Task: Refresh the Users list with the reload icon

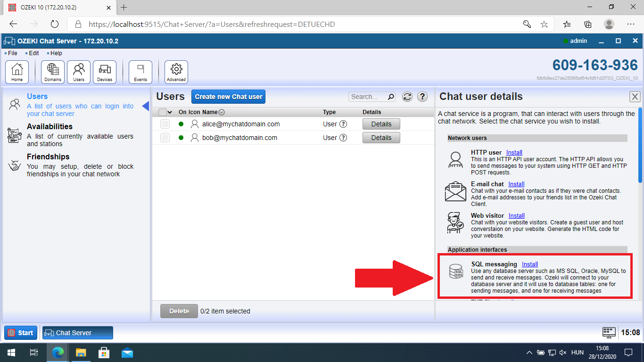Action: click(x=407, y=96)
